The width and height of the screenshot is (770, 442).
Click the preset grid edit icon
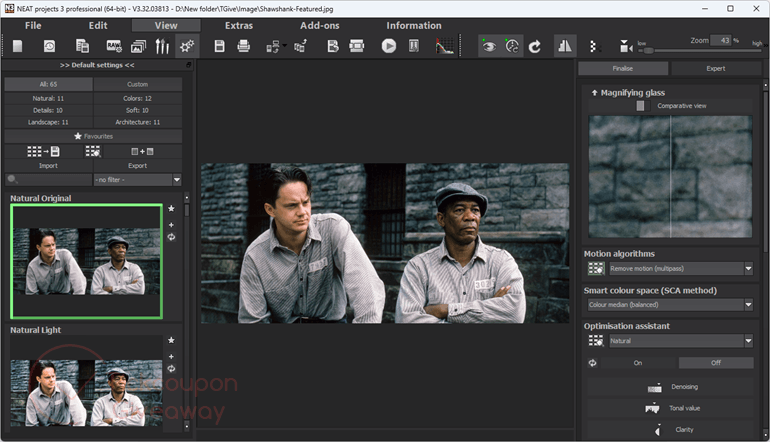point(93,151)
